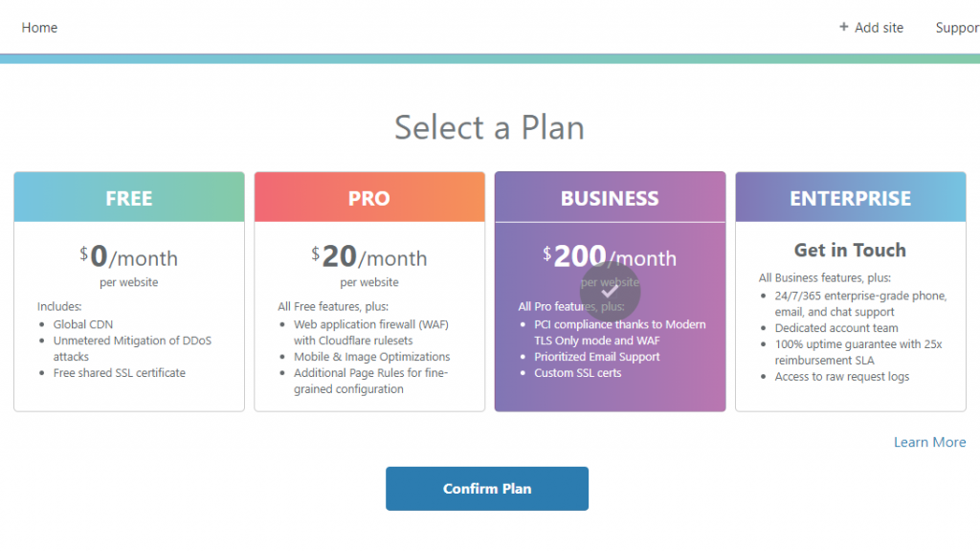Select the Enterprise plan card header

[851, 197]
